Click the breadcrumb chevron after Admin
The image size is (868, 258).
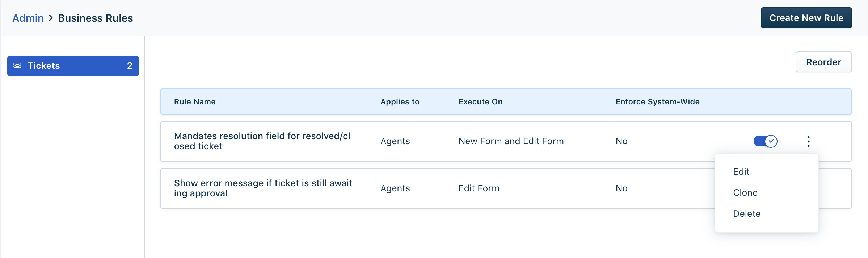pyautogui.click(x=51, y=18)
